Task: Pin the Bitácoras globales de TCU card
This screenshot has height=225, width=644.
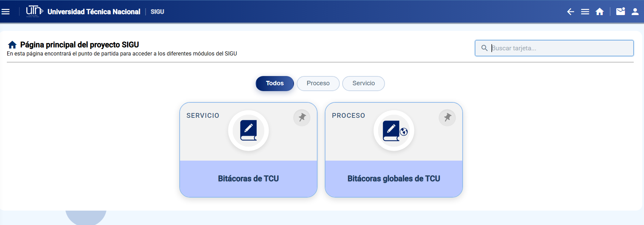Action: [x=447, y=118]
